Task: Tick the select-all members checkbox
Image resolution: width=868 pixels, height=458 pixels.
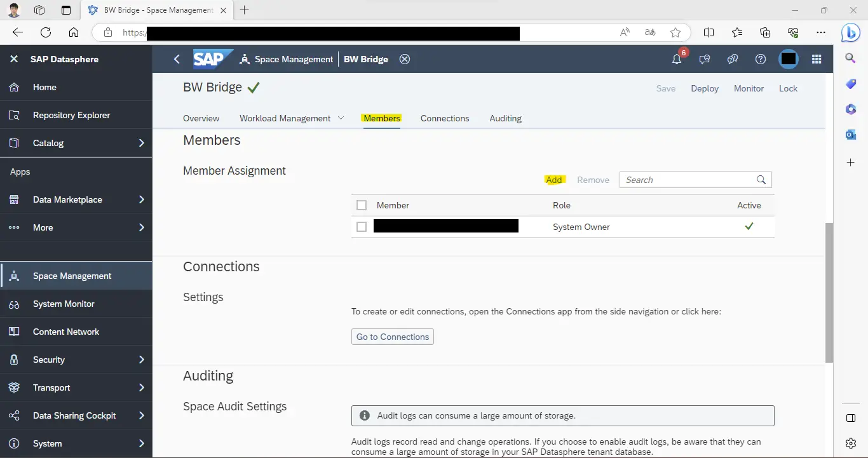Action: pyautogui.click(x=362, y=205)
